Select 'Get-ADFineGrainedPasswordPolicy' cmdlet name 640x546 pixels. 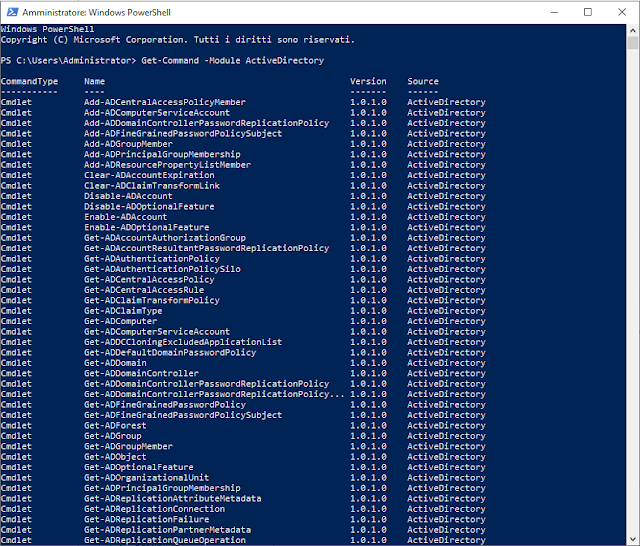(165, 405)
